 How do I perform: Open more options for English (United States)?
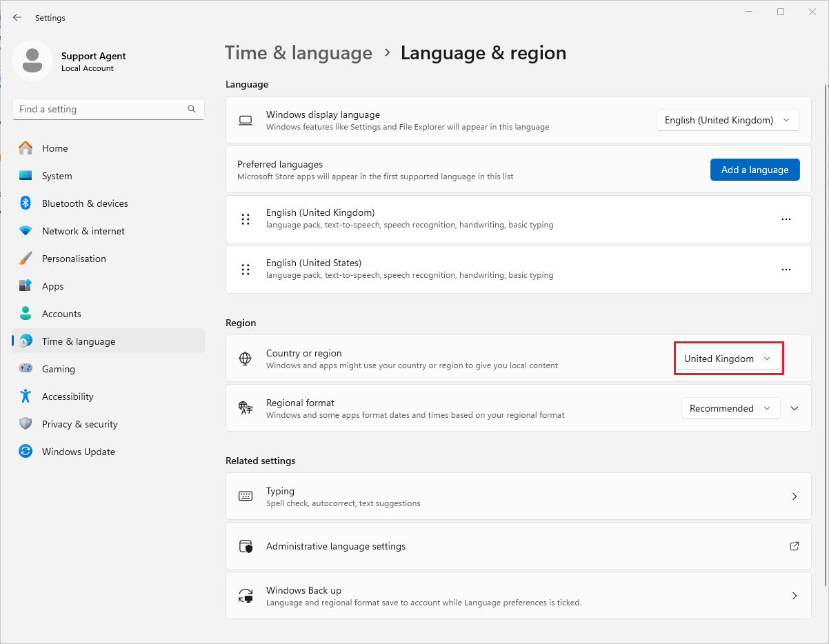[x=786, y=270]
